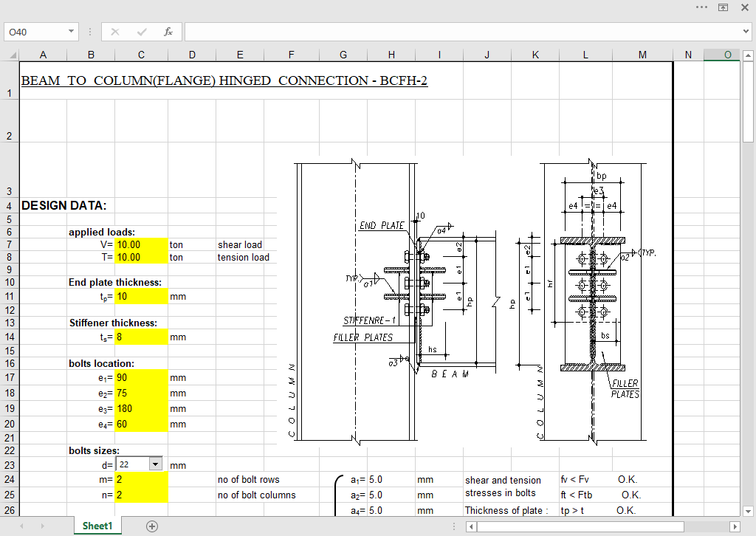Select the e3= 180 cell
The image size is (756, 536).
click(141, 408)
